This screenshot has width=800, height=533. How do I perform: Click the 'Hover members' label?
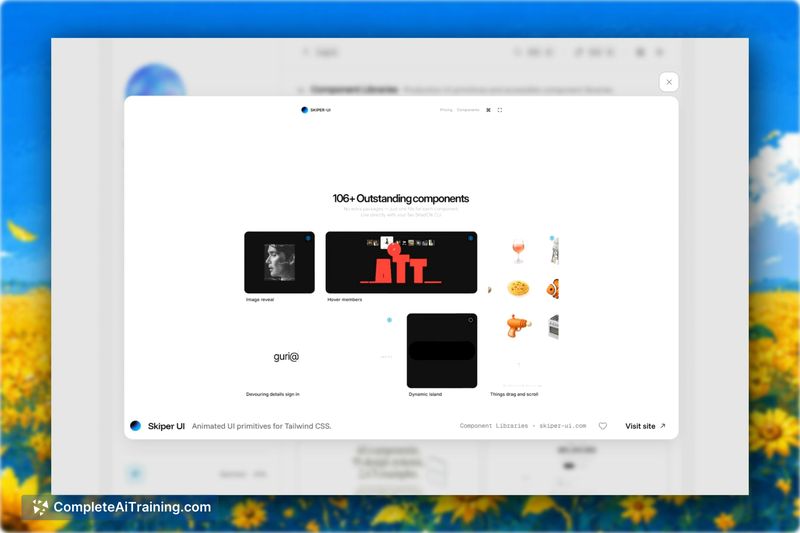coord(345,299)
